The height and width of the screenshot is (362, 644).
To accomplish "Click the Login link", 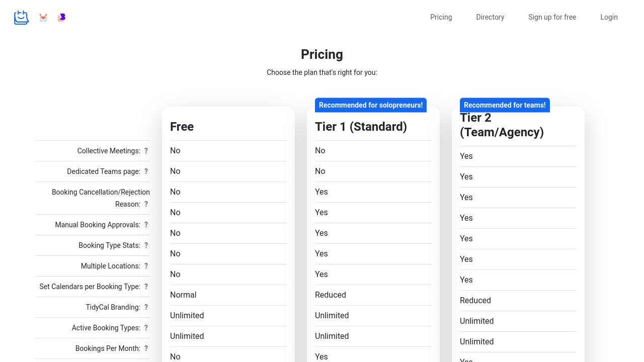I will (609, 17).
